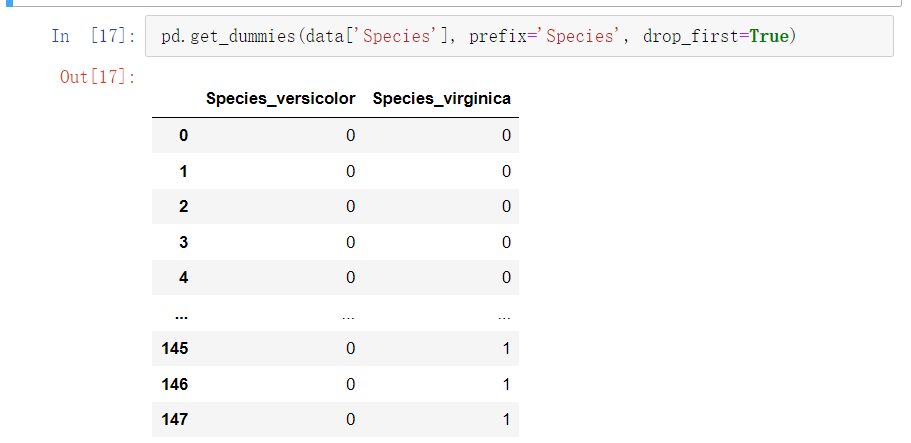Select row index 145 in the dataframe
Screen dimensions: 911x443
tap(174, 349)
